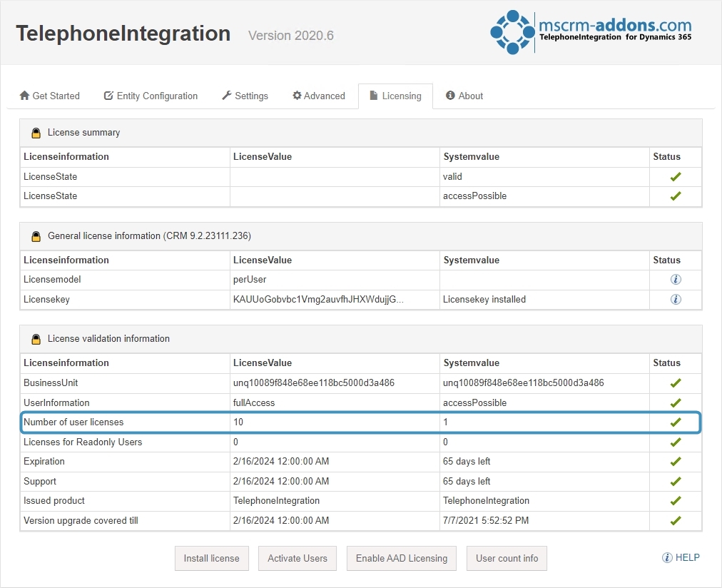Viewport: 722px width, 588px height.
Task: Click lock icon beside License summary
Action: click(36, 133)
